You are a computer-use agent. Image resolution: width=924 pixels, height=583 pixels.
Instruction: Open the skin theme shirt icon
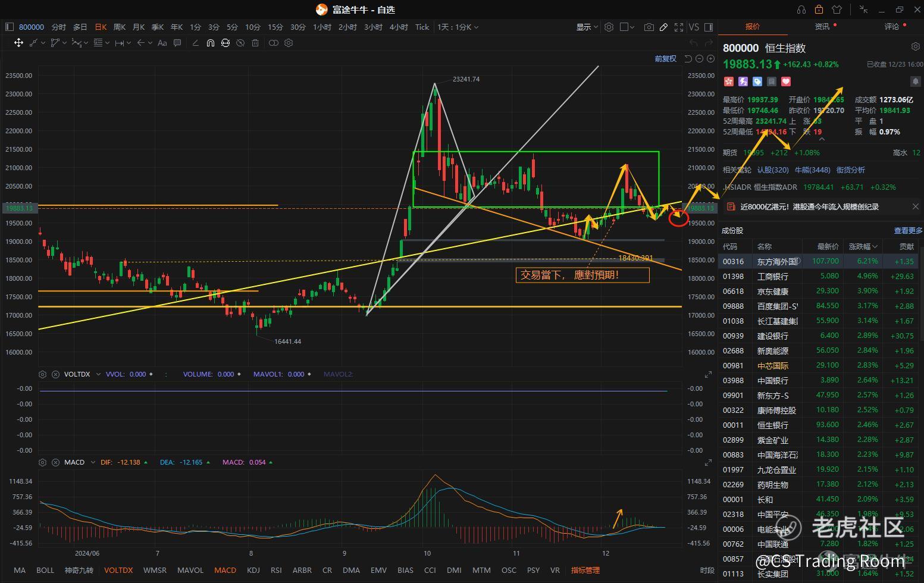click(837, 10)
